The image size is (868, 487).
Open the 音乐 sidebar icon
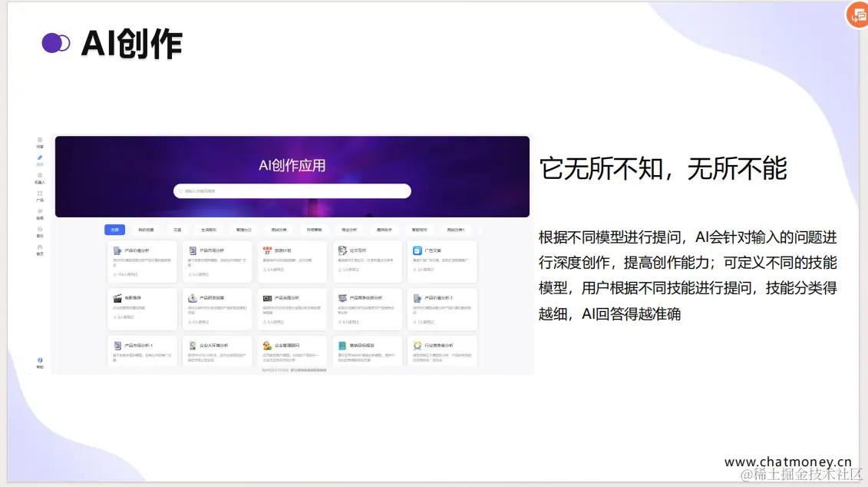[x=40, y=231]
